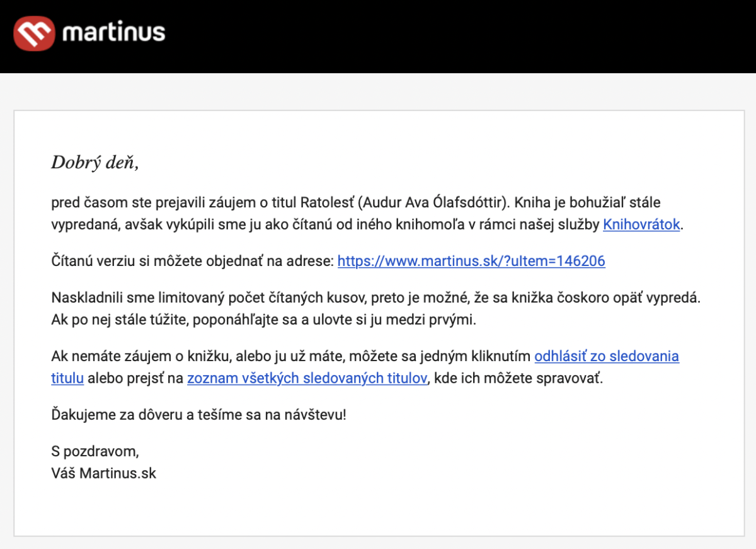Open the martinus.sk order URL link
The width and height of the screenshot is (756, 549).
pos(471,261)
